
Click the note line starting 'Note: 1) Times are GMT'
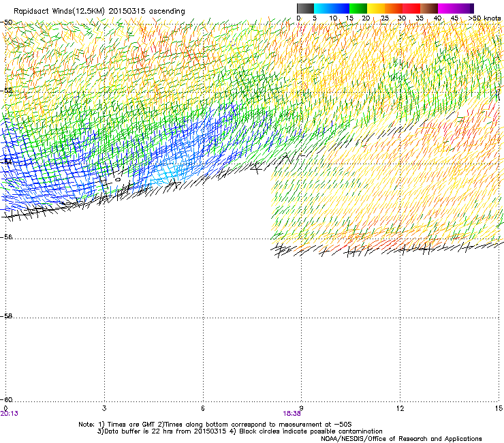point(215,425)
